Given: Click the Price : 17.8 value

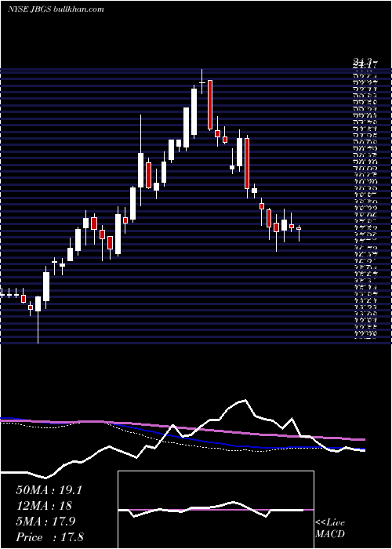Looking at the screenshot, I should 49,537.
